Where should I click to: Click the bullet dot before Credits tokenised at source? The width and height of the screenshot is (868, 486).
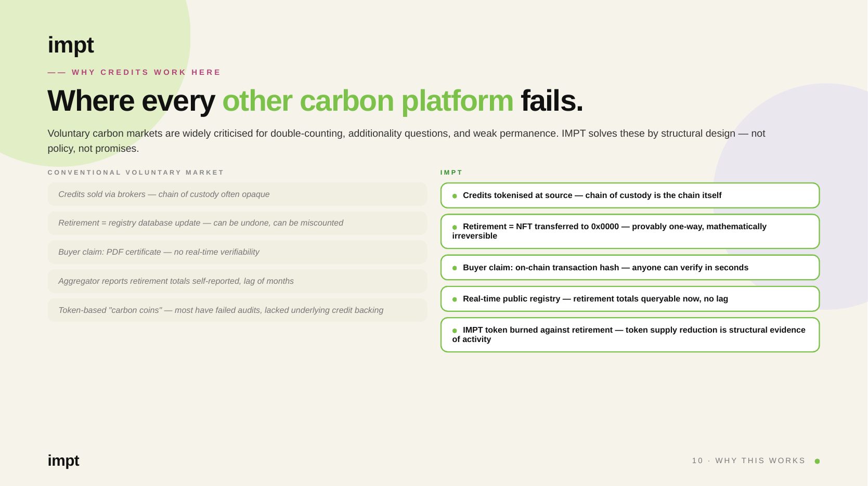tap(455, 196)
